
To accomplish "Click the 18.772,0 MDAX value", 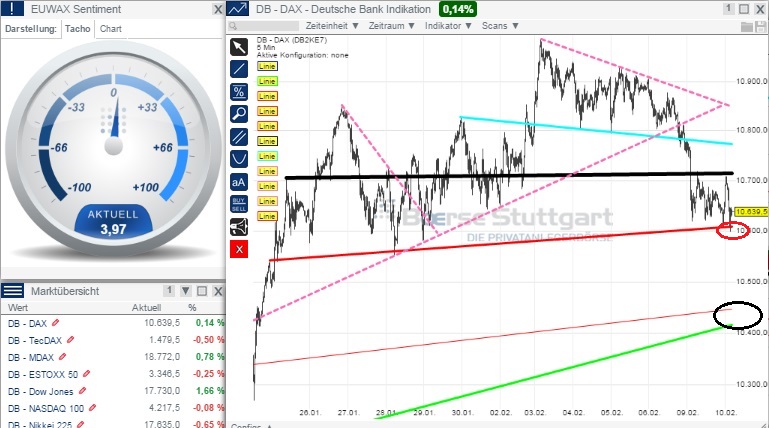I will 162,357.
